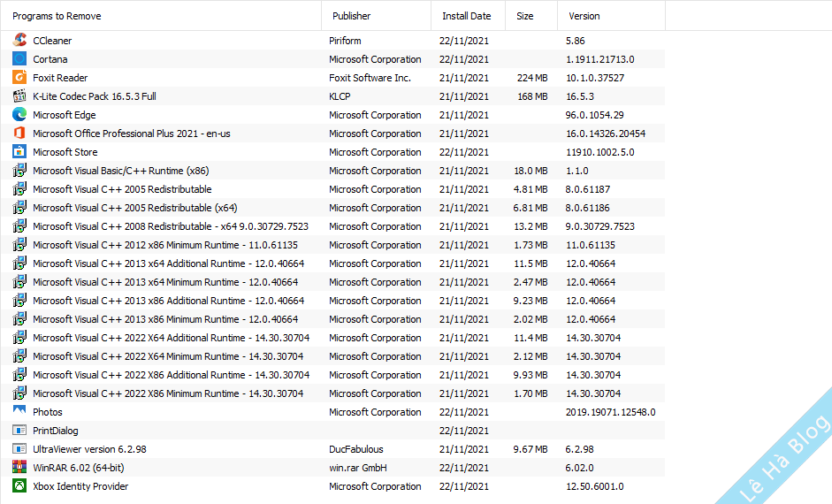
Task: Click the Foxit Reader icon
Action: [x=19, y=78]
